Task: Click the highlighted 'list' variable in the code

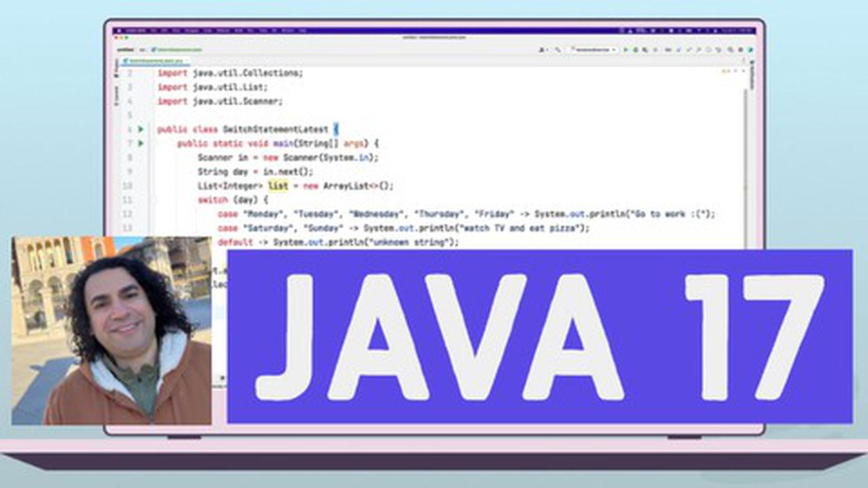Action: pos(279,186)
